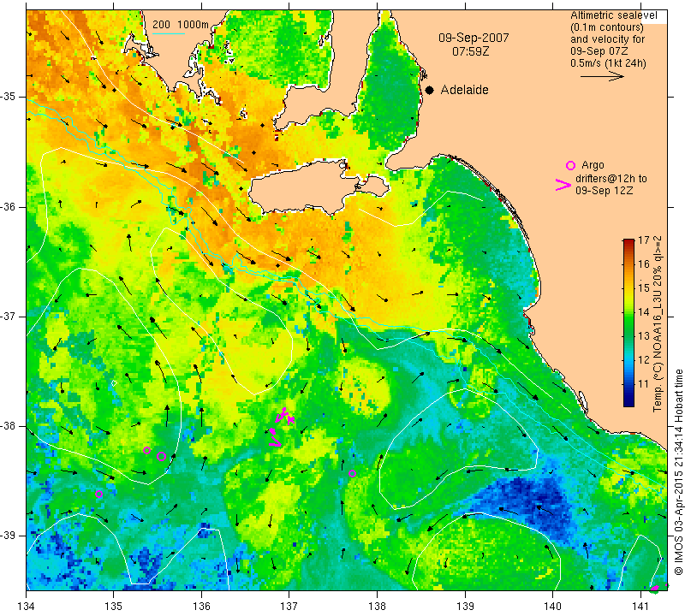The image size is (685, 616).
Task: Click the colorbar tick label 14
Action: pos(644,312)
